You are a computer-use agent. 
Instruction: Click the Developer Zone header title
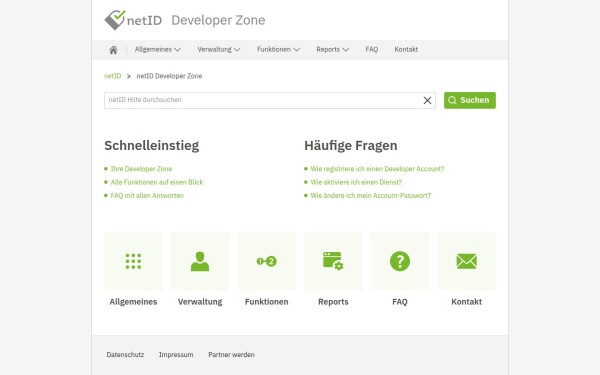pyautogui.click(x=218, y=20)
